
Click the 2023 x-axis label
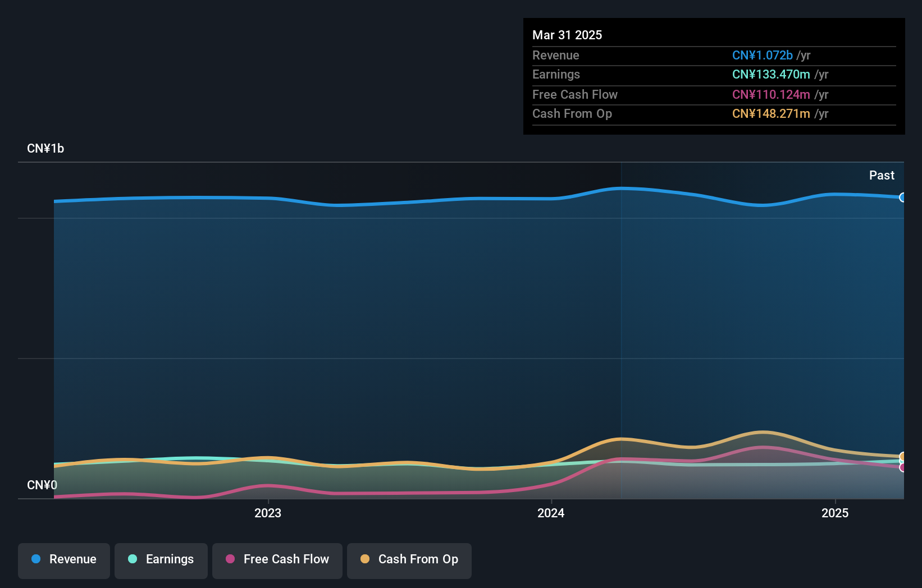coord(268,513)
